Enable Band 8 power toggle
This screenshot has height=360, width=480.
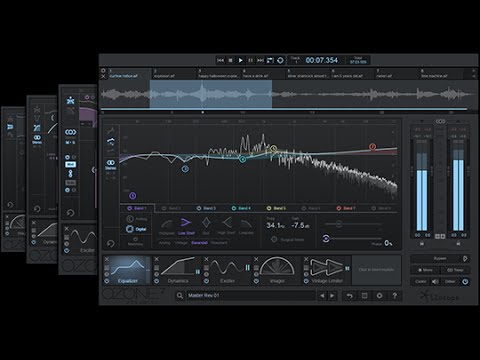[x=374, y=208]
